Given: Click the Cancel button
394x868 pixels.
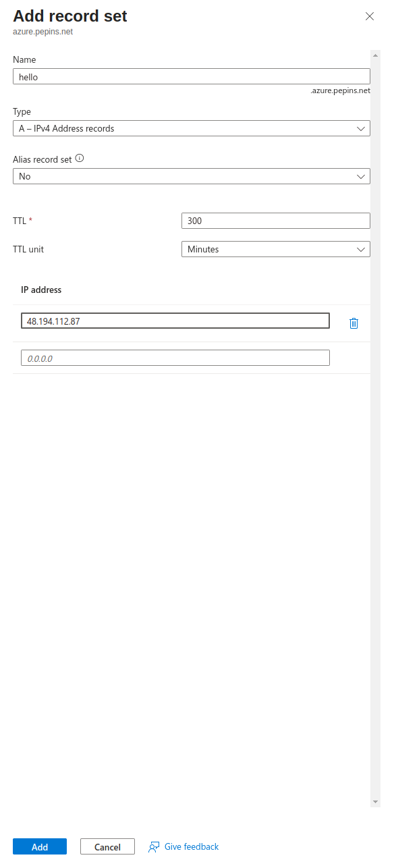Looking at the screenshot, I should click(x=107, y=846).
